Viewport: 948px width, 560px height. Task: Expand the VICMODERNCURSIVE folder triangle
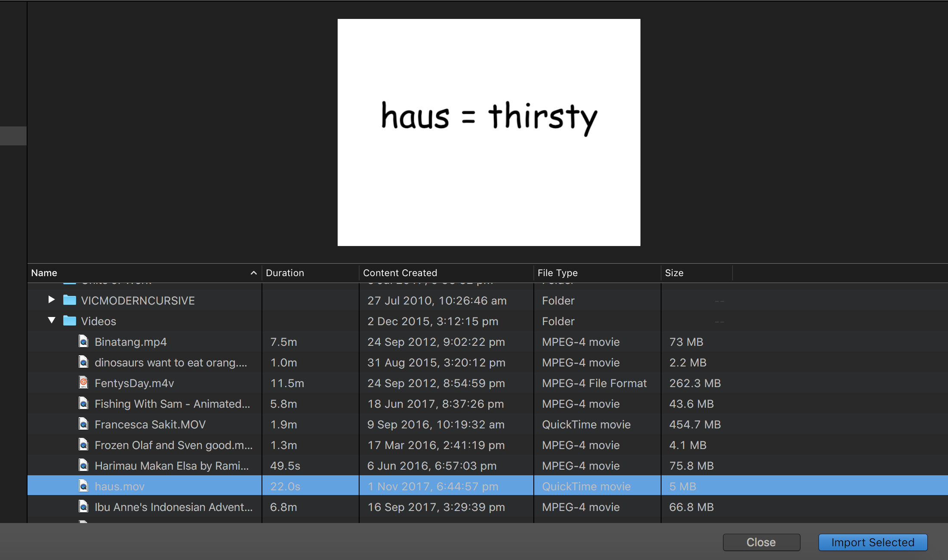coord(52,300)
